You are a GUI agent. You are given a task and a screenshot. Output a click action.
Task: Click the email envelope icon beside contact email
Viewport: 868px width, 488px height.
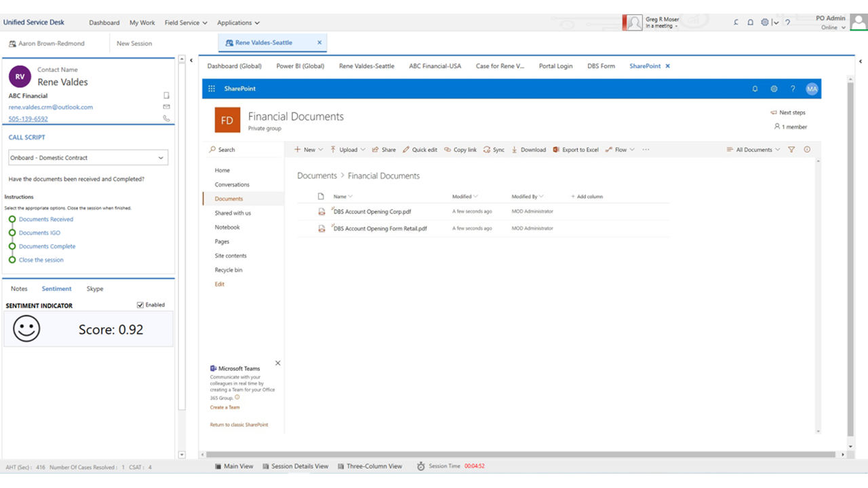166,107
